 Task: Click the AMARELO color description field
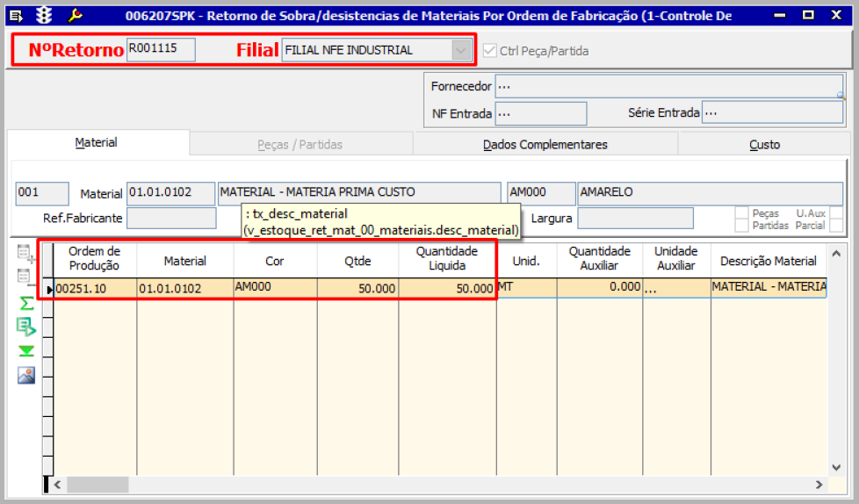click(710, 193)
